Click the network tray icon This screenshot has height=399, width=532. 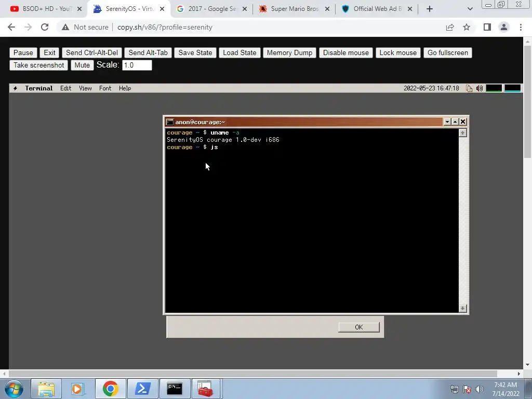coord(454,389)
